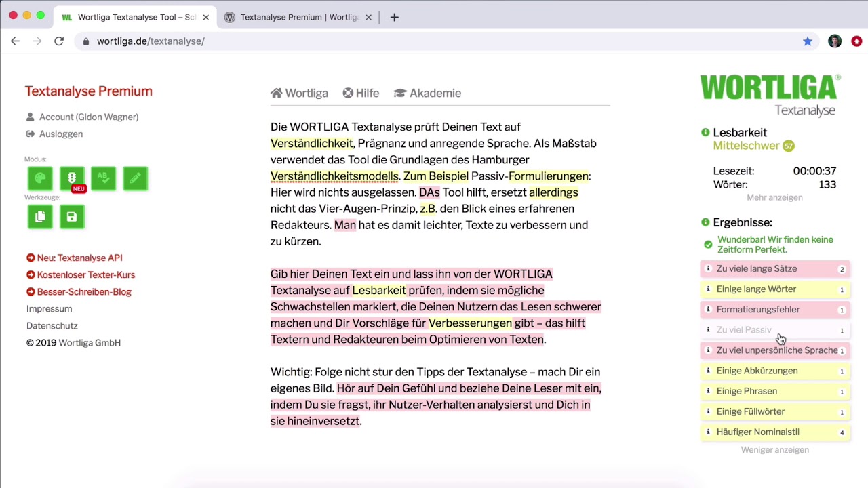The image size is (868, 488).
Task: Click the pink highlighted word Man
Action: [x=344, y=225]
